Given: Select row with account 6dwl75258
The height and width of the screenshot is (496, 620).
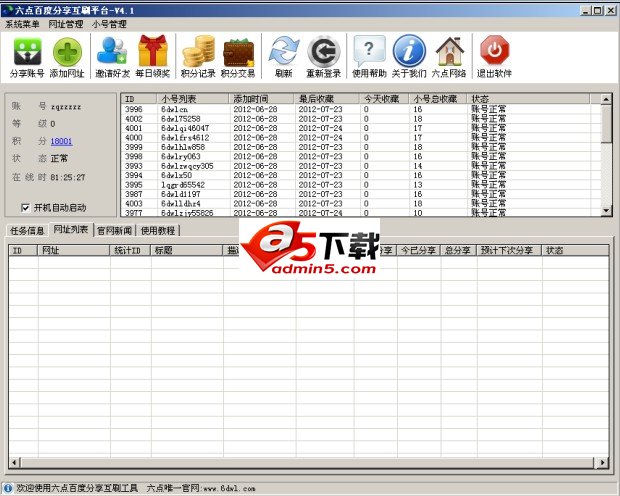Looking at the screenshot, I should [361, 119].
